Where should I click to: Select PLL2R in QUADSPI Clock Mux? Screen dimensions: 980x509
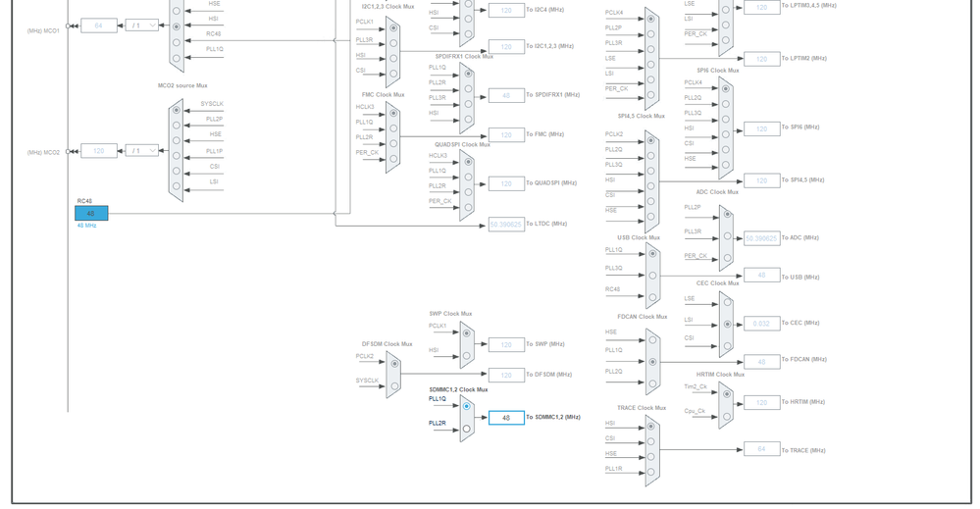click(x=468, y=192)
